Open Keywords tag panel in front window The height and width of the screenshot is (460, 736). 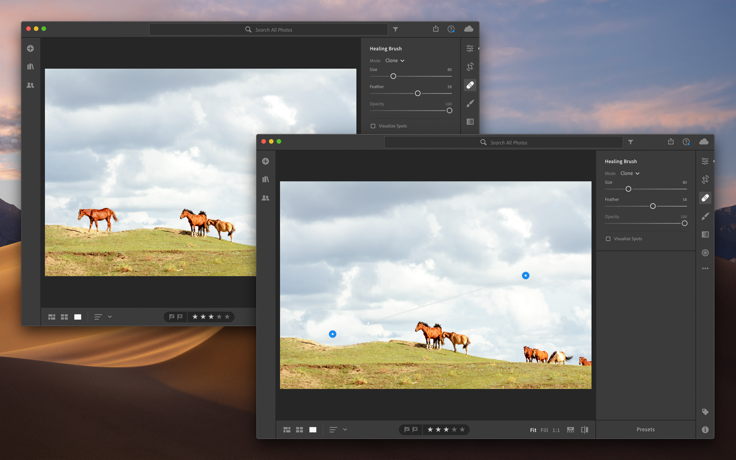pos(705,412)
